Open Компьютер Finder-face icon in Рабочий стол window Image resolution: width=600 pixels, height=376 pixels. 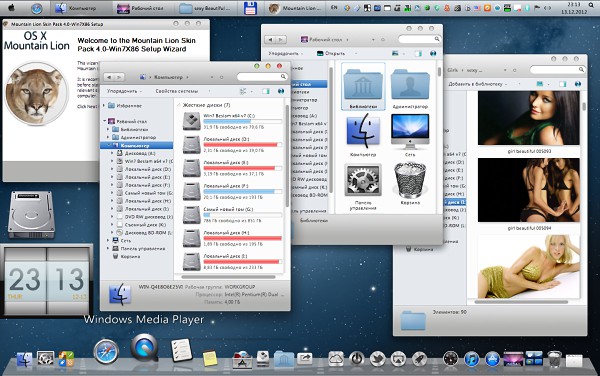(x=363, y=131)
